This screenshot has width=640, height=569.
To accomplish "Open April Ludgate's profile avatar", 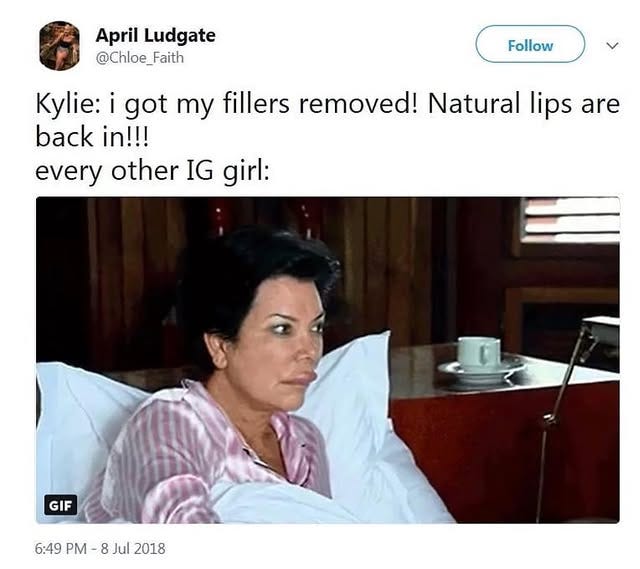I will (x=60, y=46).
